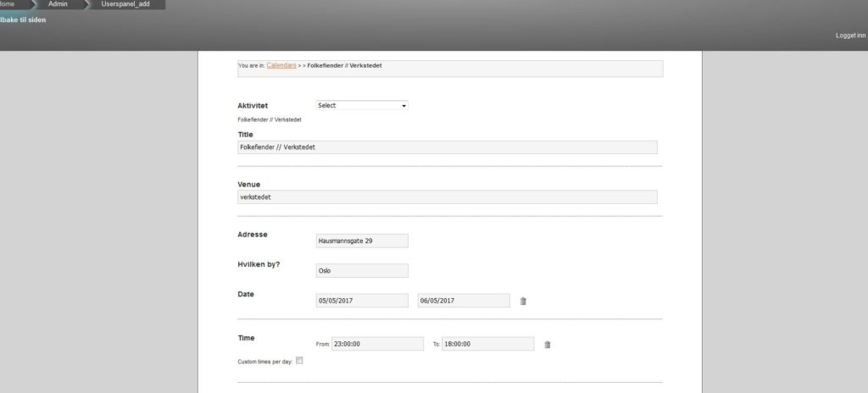Screen dimensions: 868x393
Task: Edit the Adresse field with Hausmannsgate 29
Action: tap(361, 241)
